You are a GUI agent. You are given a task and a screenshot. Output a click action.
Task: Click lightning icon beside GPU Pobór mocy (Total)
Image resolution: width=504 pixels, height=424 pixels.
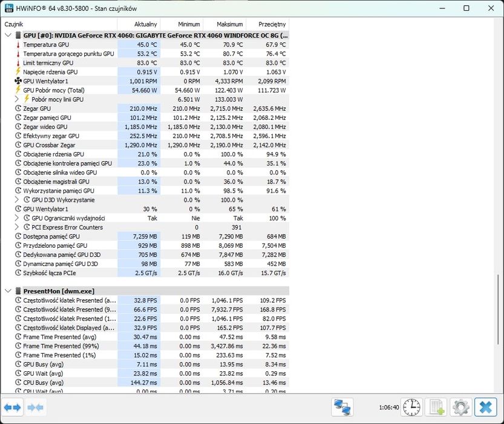pos(18,90)
